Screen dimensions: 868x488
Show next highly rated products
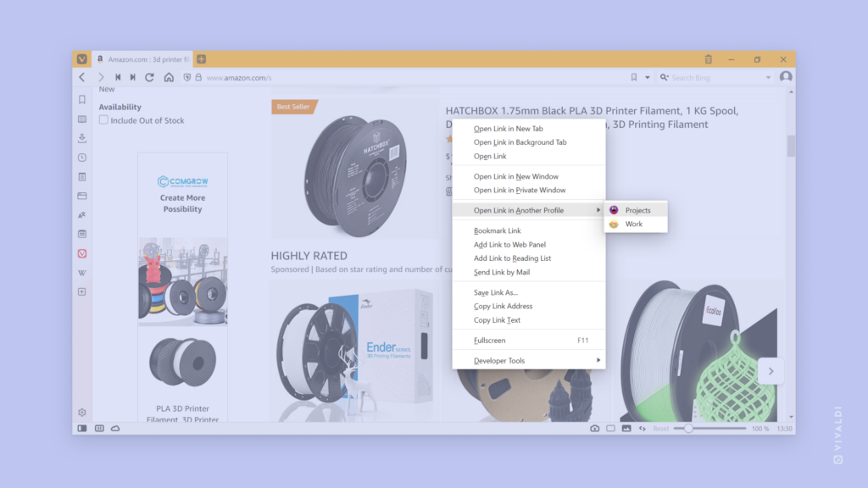click(771, 371)
